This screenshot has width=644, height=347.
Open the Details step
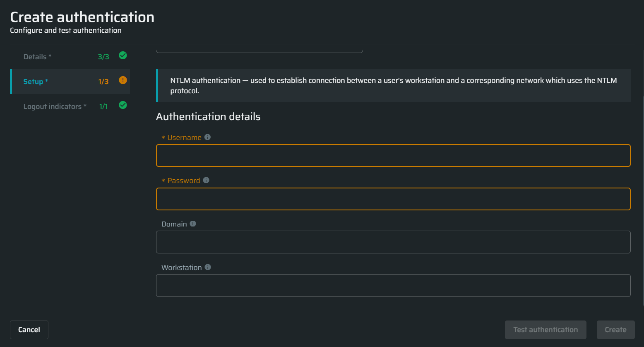click(x=37, y=57)
